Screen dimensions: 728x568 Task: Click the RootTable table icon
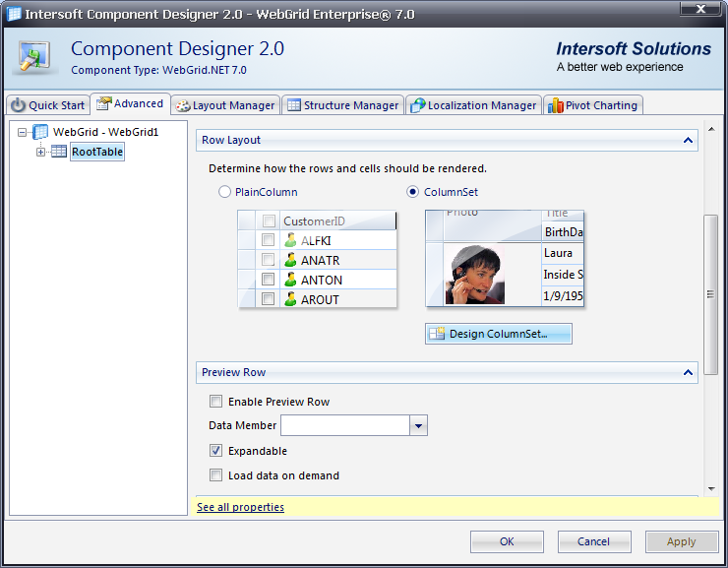(x=59, y=152)
